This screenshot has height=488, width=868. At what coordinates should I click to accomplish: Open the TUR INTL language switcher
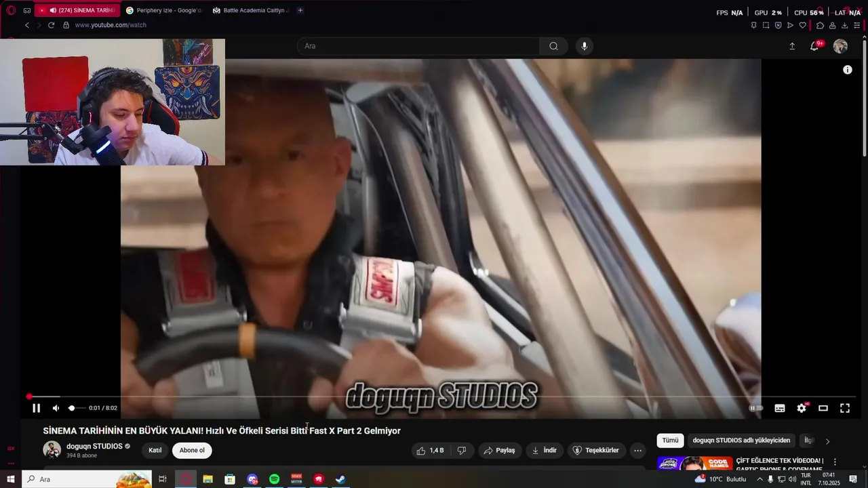click(806, 479)
